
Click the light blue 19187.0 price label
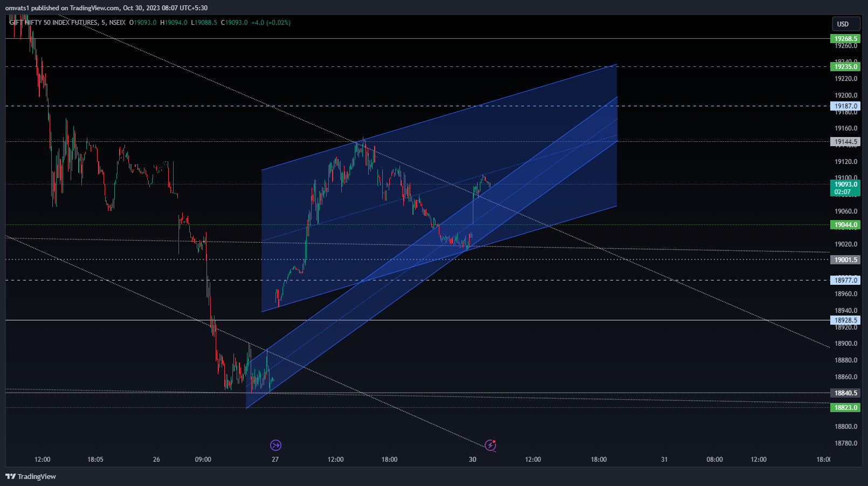pos(845,106)
